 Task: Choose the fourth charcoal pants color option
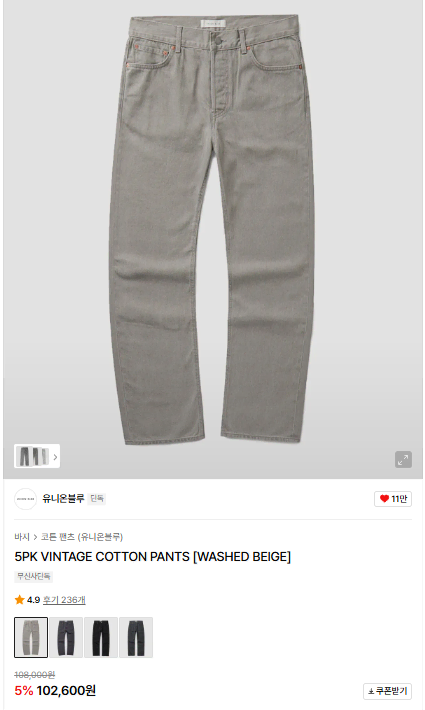click(136, 637)
